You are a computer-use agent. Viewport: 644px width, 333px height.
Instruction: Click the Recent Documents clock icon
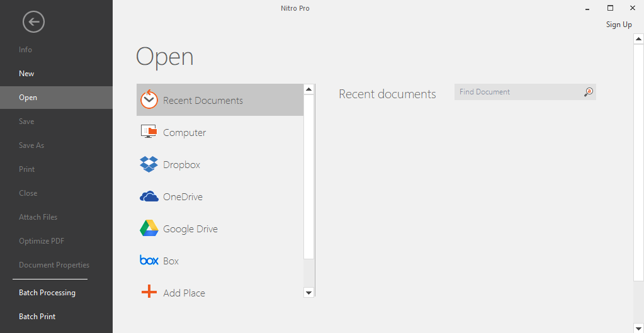(149, 99)
